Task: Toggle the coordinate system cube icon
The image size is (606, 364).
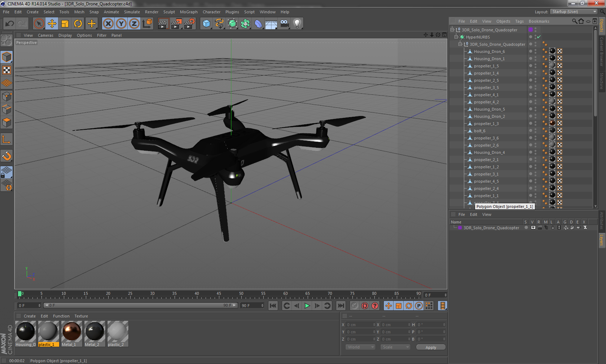Action: (147, 24)
